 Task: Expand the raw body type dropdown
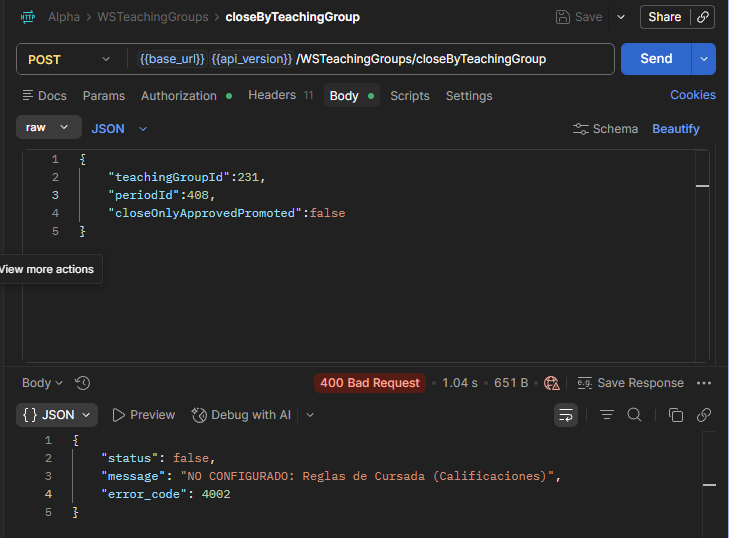pos(49,127)
